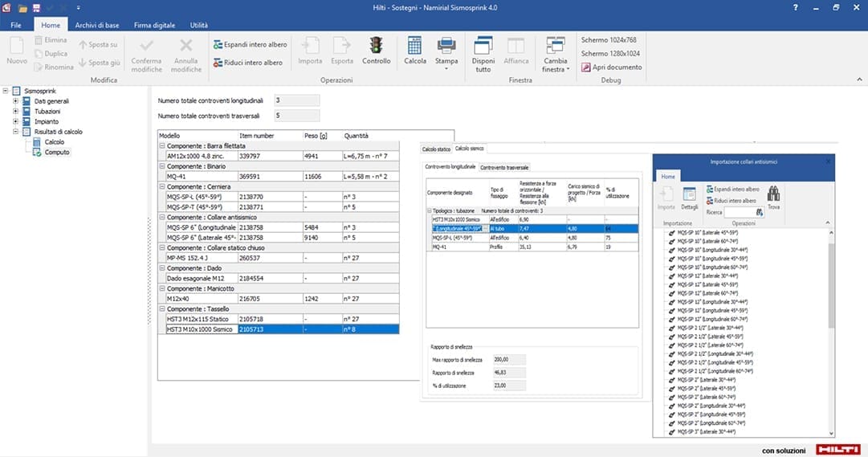Click the Esporta icon
868x457 pixels.
coord(341,46)
